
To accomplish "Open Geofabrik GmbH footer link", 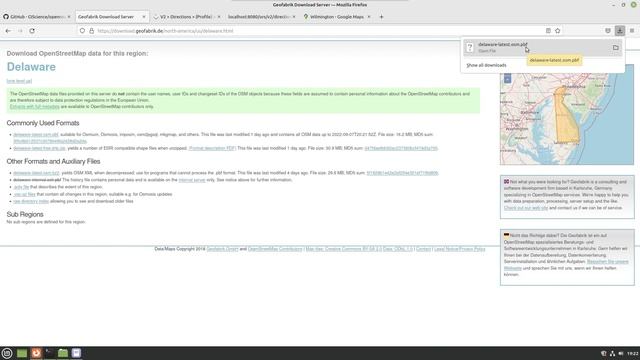I will coord(222,249).
